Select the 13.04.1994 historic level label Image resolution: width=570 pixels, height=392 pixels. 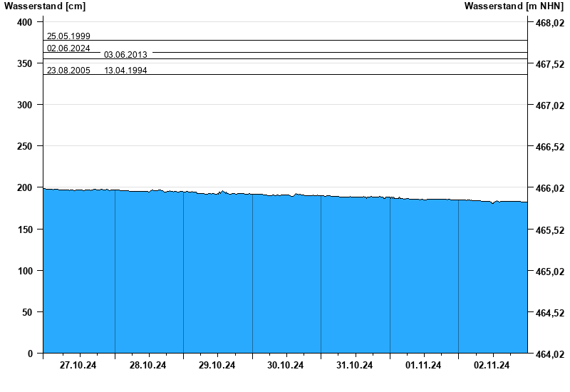[125, 71]
